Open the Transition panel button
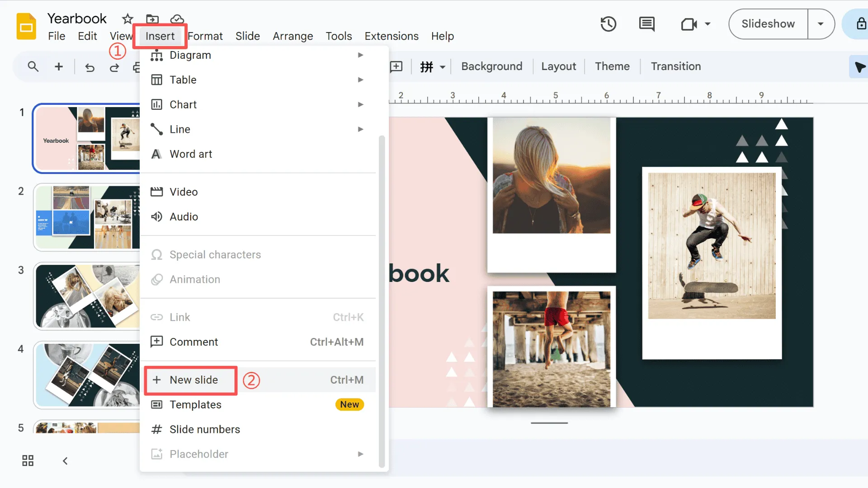The image size is (868, 488). pos(675,66)
